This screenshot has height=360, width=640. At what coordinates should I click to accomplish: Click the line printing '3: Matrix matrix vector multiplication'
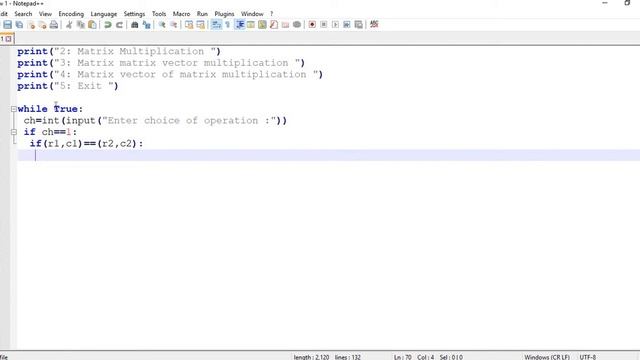click(161, 63)
